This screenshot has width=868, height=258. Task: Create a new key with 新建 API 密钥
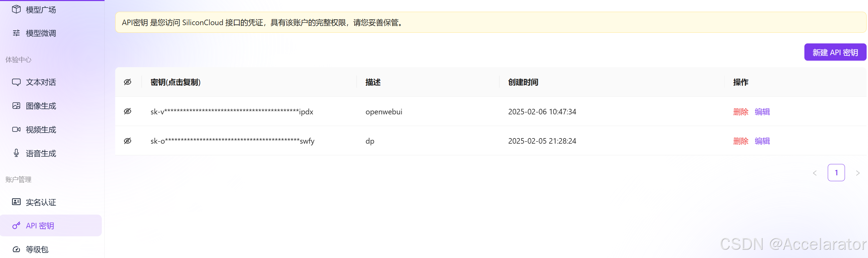835,52
